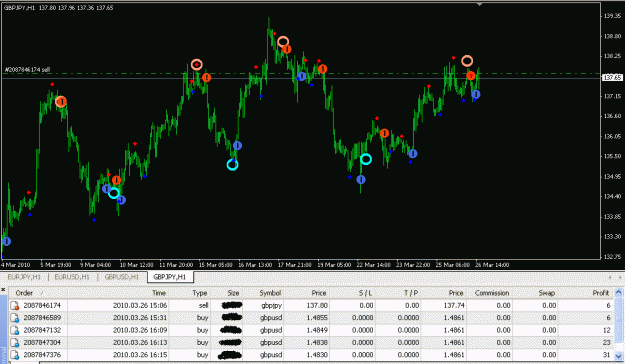
Task: Click the trade list scrollbar up arrow
Action: (x=619, y=293)
